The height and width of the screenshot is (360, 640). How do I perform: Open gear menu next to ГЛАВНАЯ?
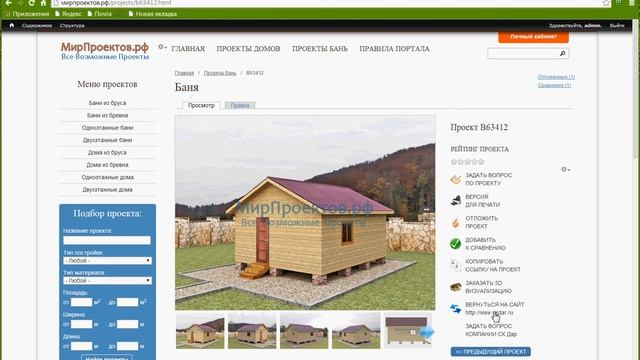[x=162, y=47]
